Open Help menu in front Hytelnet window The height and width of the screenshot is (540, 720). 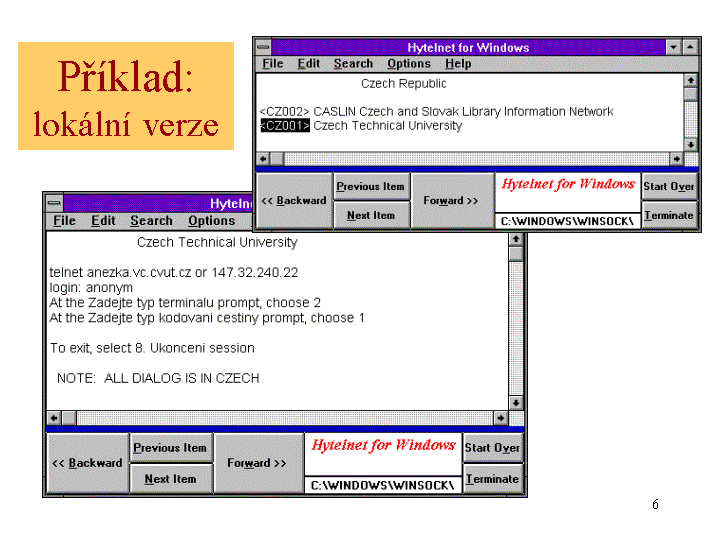[458, 63]
